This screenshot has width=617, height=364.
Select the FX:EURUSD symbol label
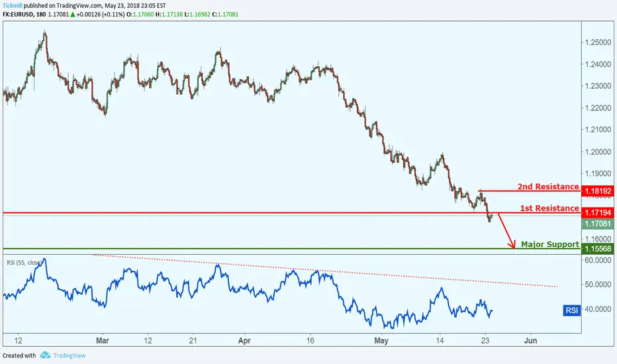tap(18, 14)
